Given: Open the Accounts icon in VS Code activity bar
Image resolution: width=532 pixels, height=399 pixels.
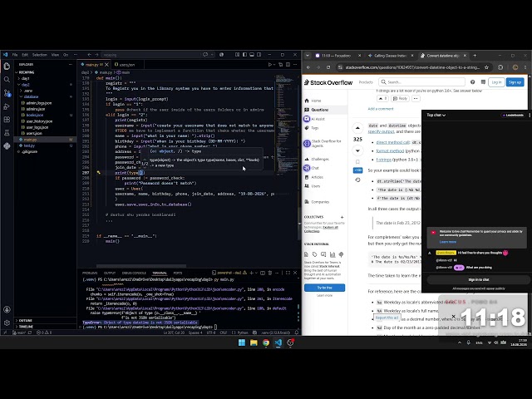Looking at the screenshot, I should click(x=7, y=309).
